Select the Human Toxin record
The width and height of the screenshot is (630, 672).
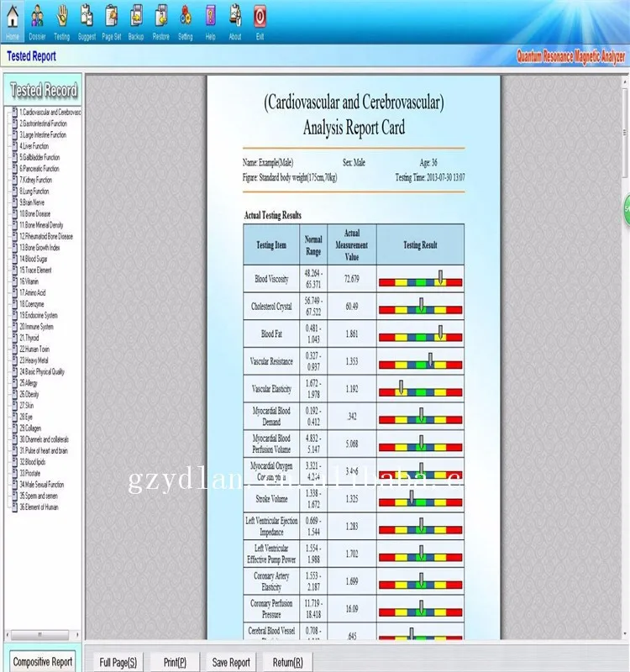point(34,349)
